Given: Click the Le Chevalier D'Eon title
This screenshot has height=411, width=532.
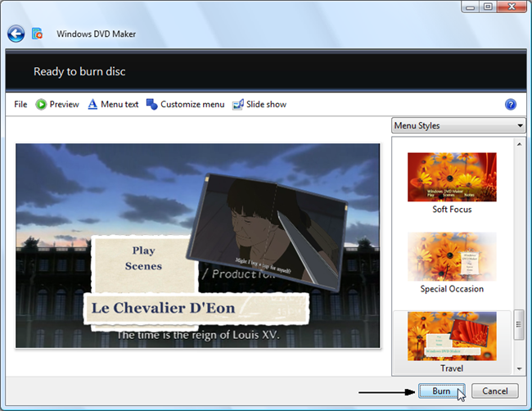Looking at the screenshot, I should pyautogui.click(x=163, y=309).
